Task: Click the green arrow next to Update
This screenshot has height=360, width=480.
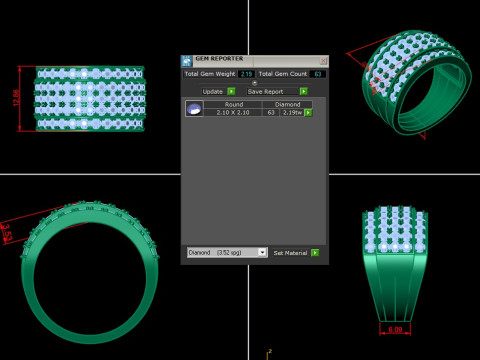Action: (x=231, y=91)
